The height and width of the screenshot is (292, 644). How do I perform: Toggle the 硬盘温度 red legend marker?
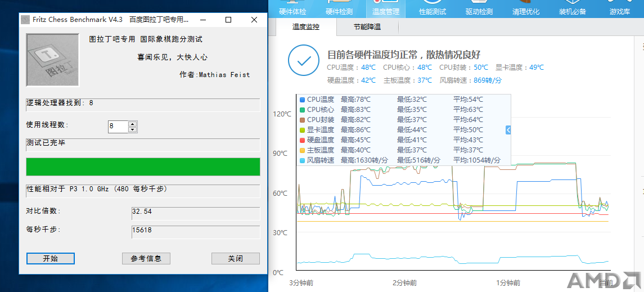click(303, 140)
